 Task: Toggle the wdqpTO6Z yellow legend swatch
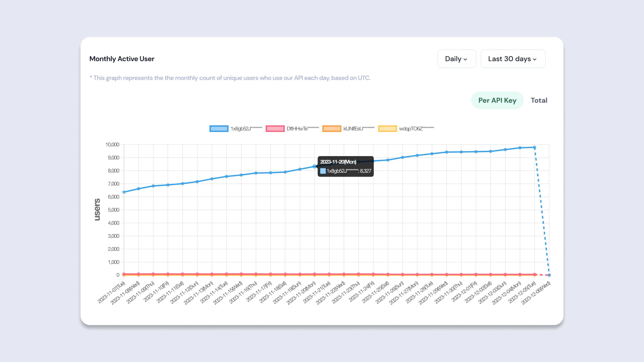(387, 129)
